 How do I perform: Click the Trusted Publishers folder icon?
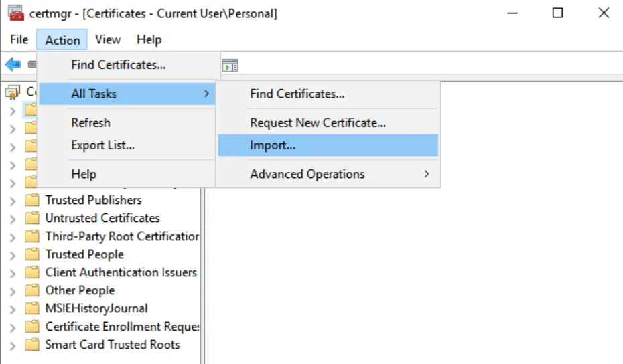coord(32,199)
